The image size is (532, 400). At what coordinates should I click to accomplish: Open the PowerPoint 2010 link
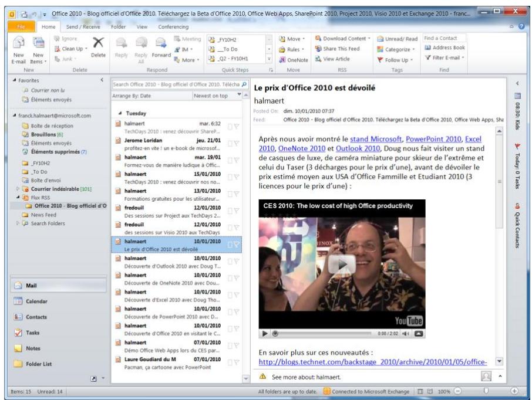[433, 138]
